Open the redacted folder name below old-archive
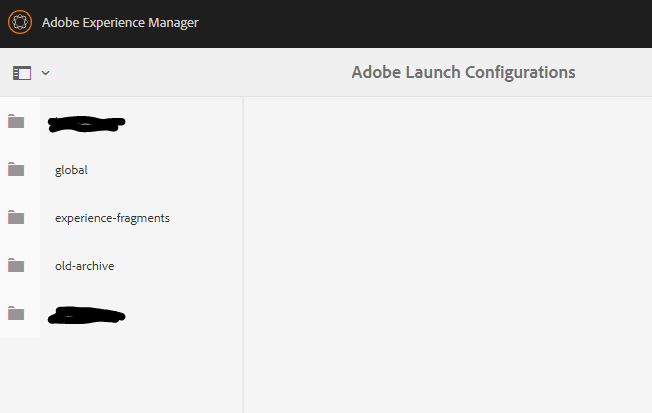The image size is (652, 413). click(87, 316)
